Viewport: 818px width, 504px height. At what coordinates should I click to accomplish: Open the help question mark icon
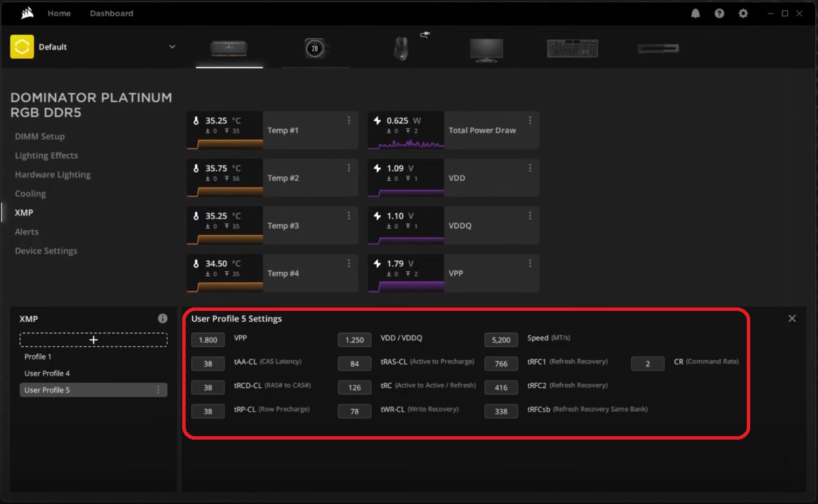tap(719, 13)
